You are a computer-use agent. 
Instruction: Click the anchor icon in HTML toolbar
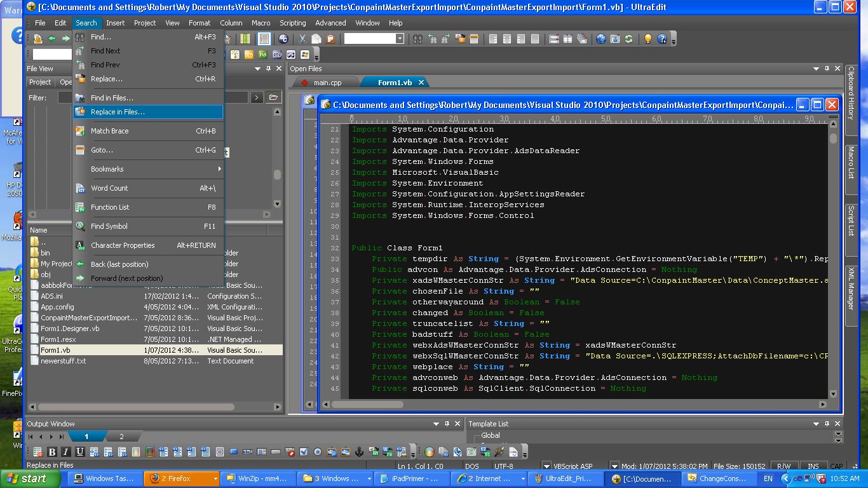coord(359,452)
